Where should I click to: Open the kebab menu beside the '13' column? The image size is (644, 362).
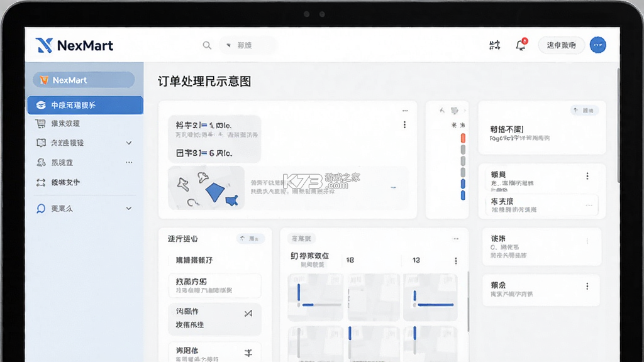coord(456,261)
